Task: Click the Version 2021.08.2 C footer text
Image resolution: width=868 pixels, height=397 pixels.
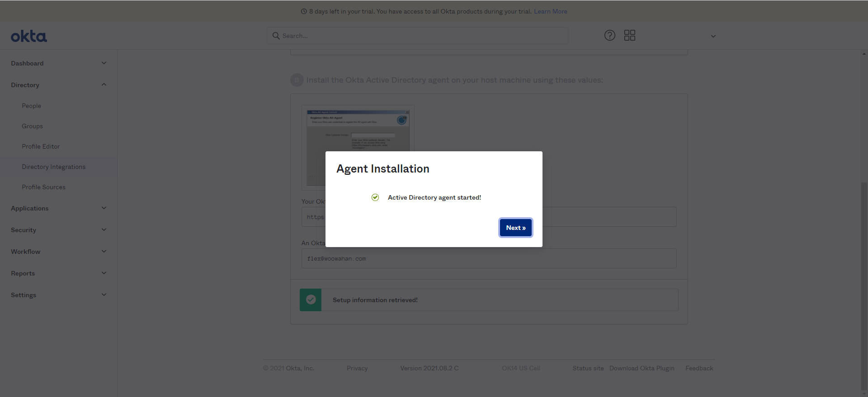Action: click(429, 368)
